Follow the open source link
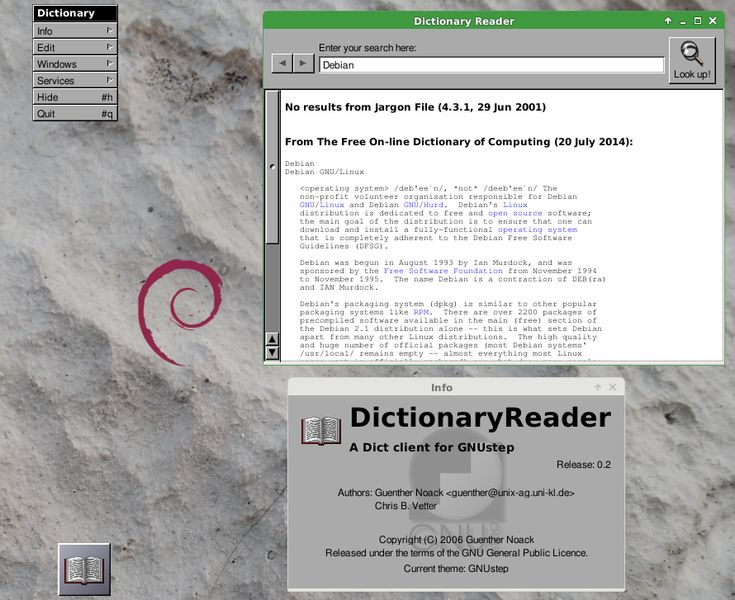The image size is (735, 600). 515,213
